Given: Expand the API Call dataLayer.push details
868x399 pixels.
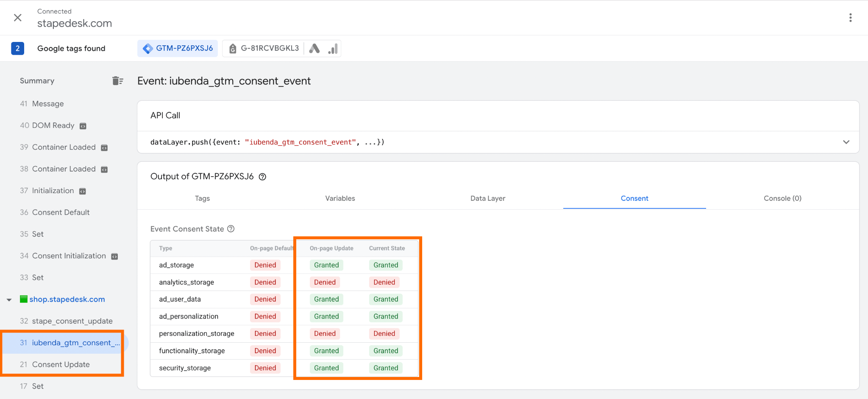Looking at the screenshot, I should point(846,142).
